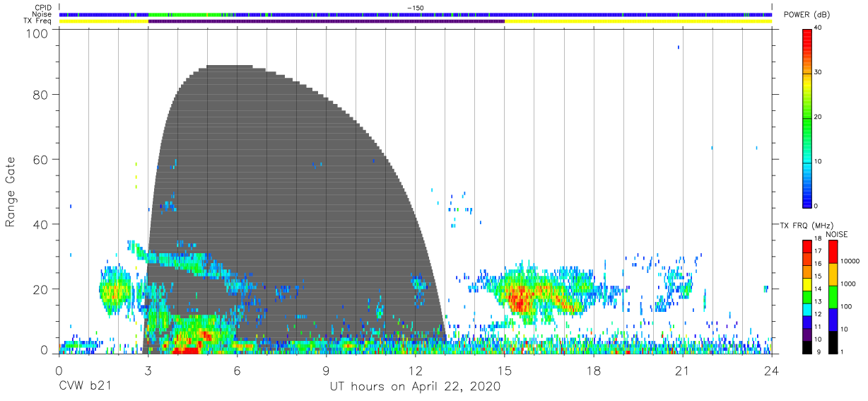Click the purple segment of TX Freq bar
This screenshot has height=401, width=868.
tap(327, 21)
